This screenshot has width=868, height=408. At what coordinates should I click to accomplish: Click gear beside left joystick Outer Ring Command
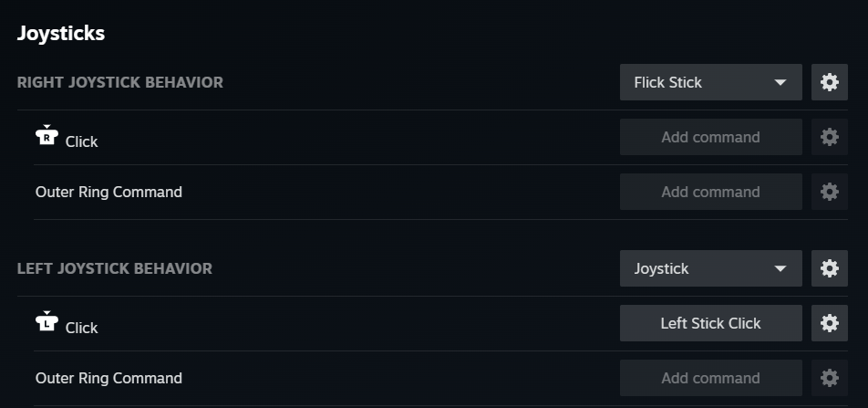point(829,378)
